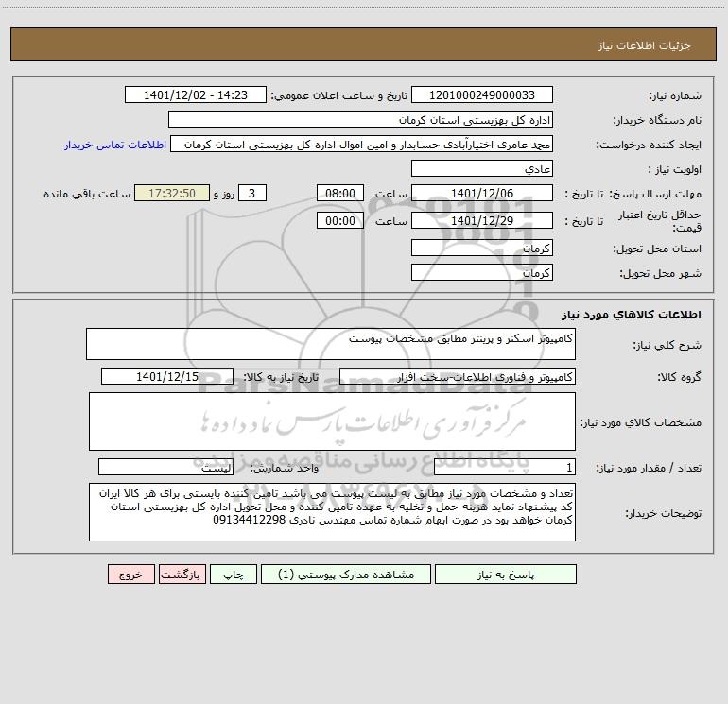This screenshot has height=704, width=728.
Task: Click label 'ایجاد کننده درخواست:'
Action: (649, 145)
